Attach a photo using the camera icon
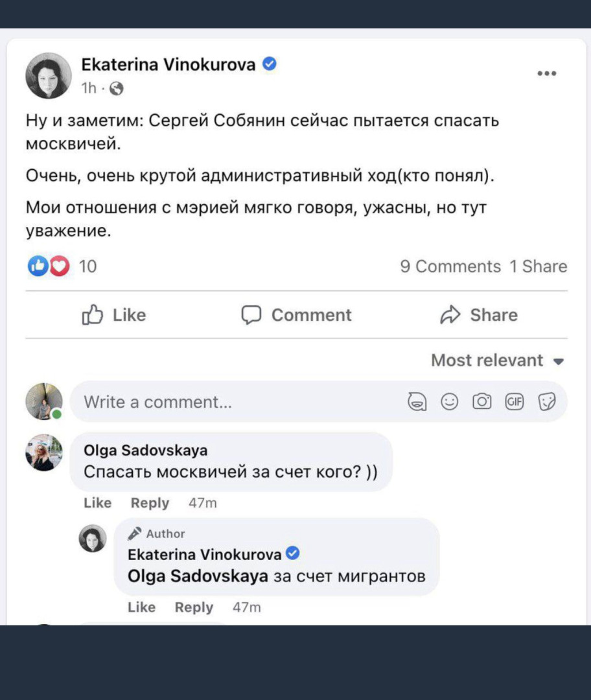 click(x=481, y=402)
